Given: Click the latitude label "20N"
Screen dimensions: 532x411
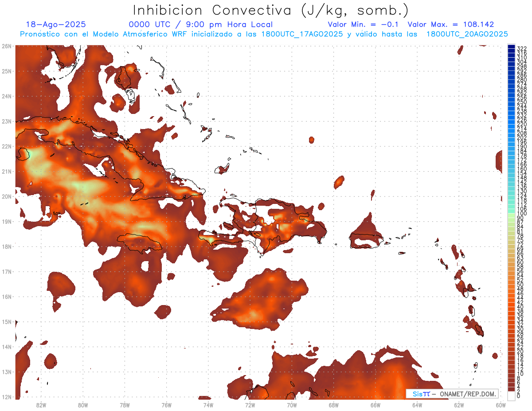Looking at the screenshot, I should (7, 196).
